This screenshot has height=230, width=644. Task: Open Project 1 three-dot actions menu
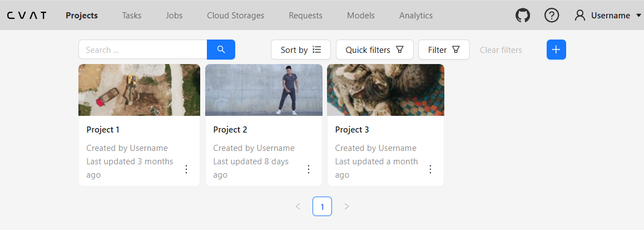click(x=186, y=169)
